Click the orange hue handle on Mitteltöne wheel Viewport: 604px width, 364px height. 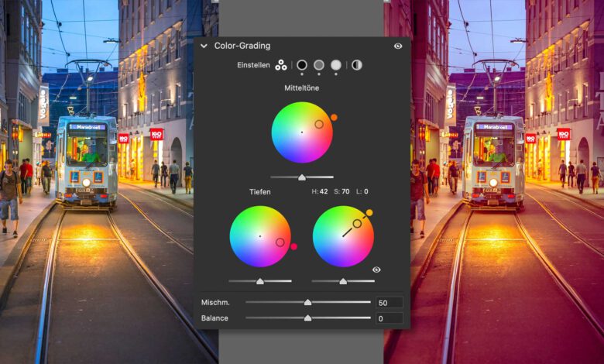pyautogui.click(x=334, y=118)
